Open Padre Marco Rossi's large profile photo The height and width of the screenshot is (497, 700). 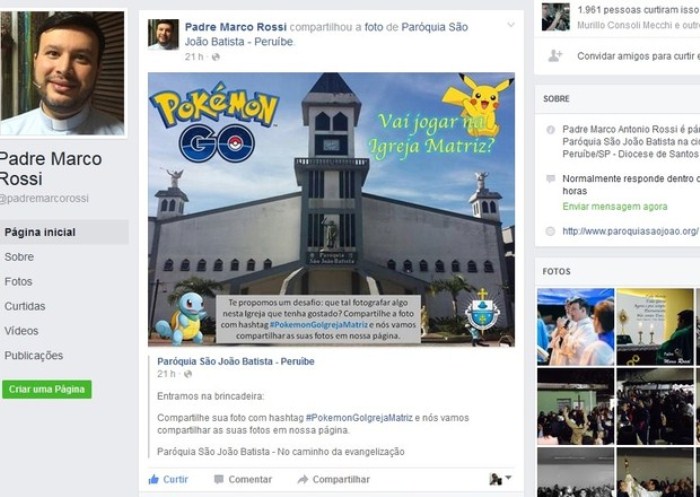point(62,73)
